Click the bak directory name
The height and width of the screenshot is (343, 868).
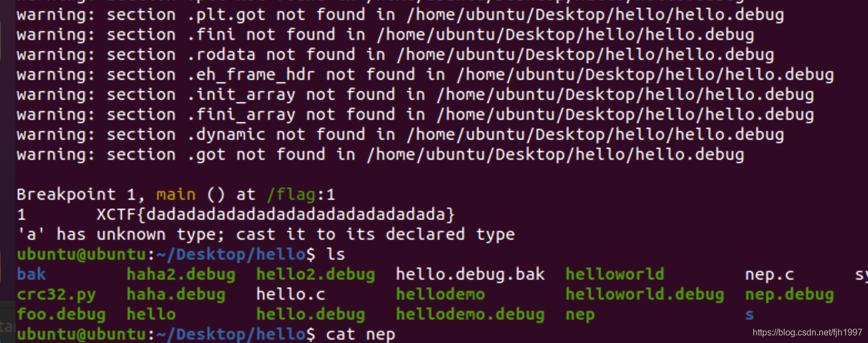coord(32,274)
